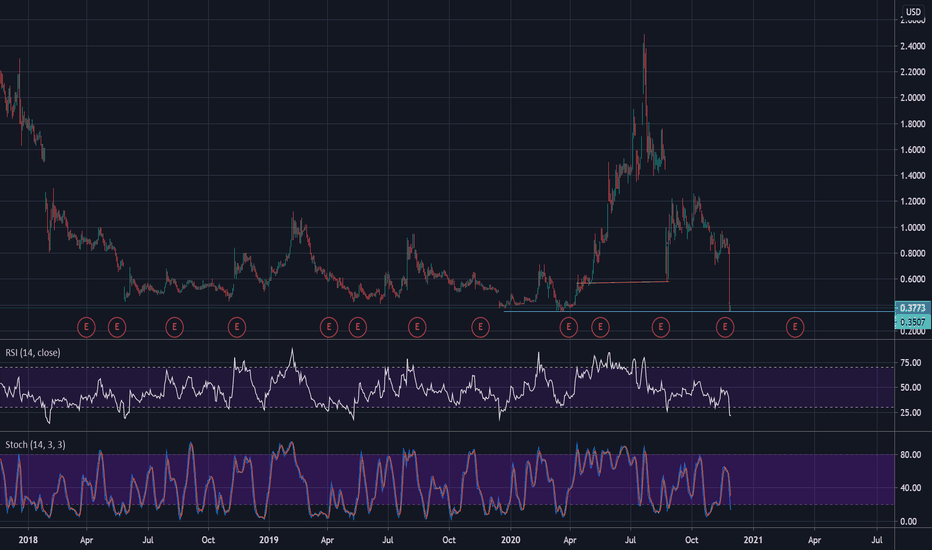Click the 0.8000 price axis value
The image size is (932, 550).
[912, 253]
